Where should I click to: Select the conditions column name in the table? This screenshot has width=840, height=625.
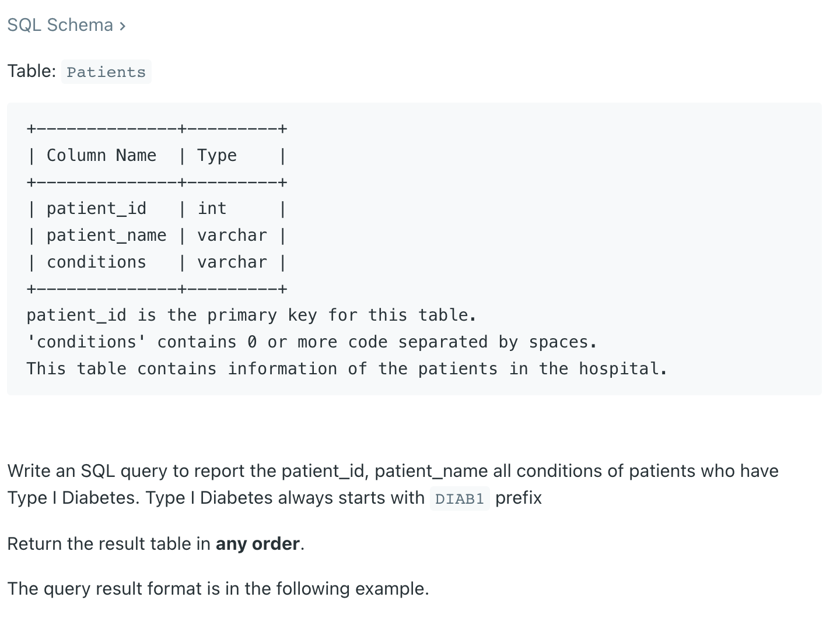coord(96,262)
